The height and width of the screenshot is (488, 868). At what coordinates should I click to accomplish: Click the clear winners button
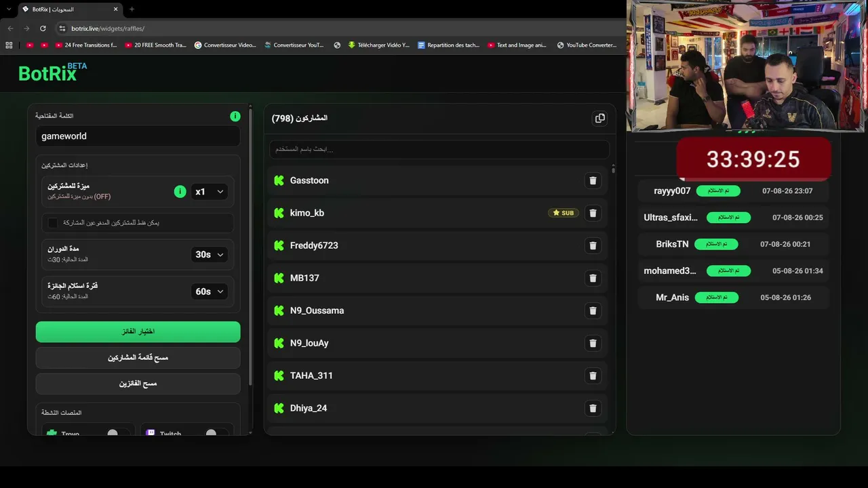(x=138, y=384)
